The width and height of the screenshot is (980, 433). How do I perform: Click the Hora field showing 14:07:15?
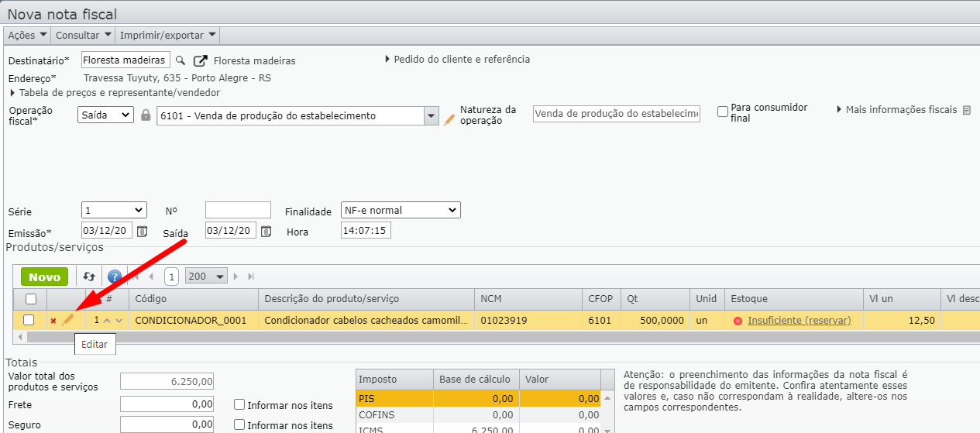pyautogui.click(x=366, y=231)
